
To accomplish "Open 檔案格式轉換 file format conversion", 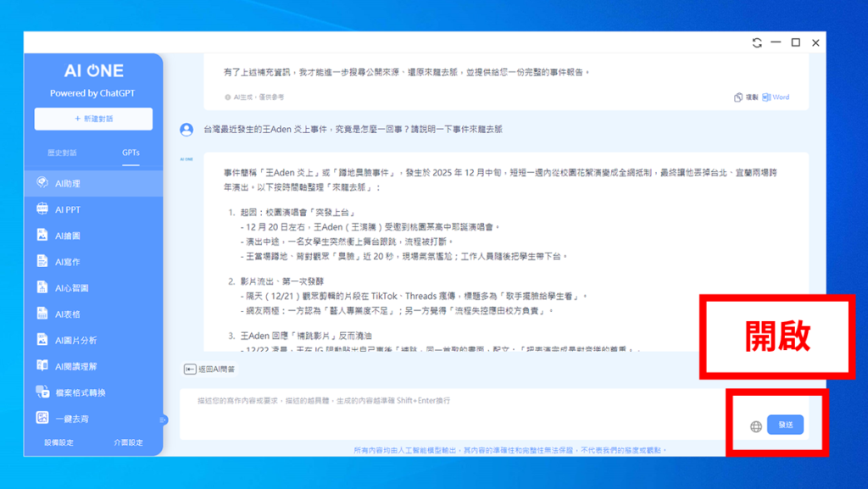I will point(80,392).
